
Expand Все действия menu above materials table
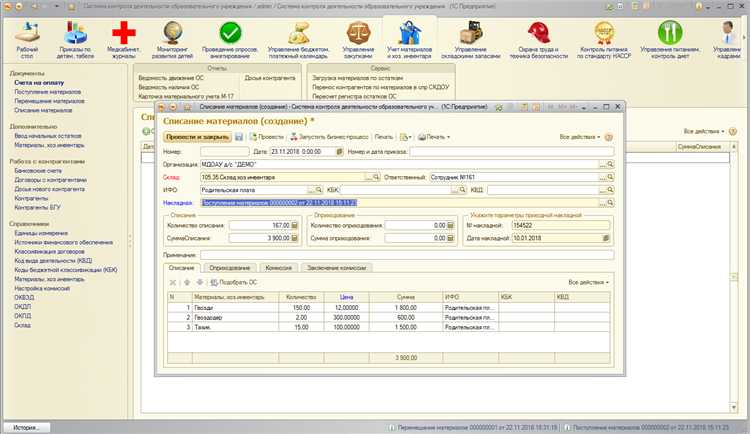click(x=588, y=283)
